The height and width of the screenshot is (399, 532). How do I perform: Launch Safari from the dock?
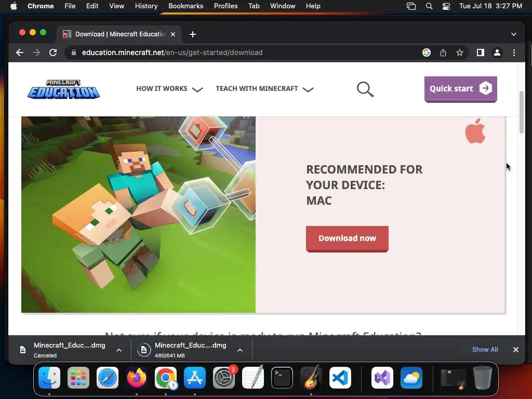point(108,378)
